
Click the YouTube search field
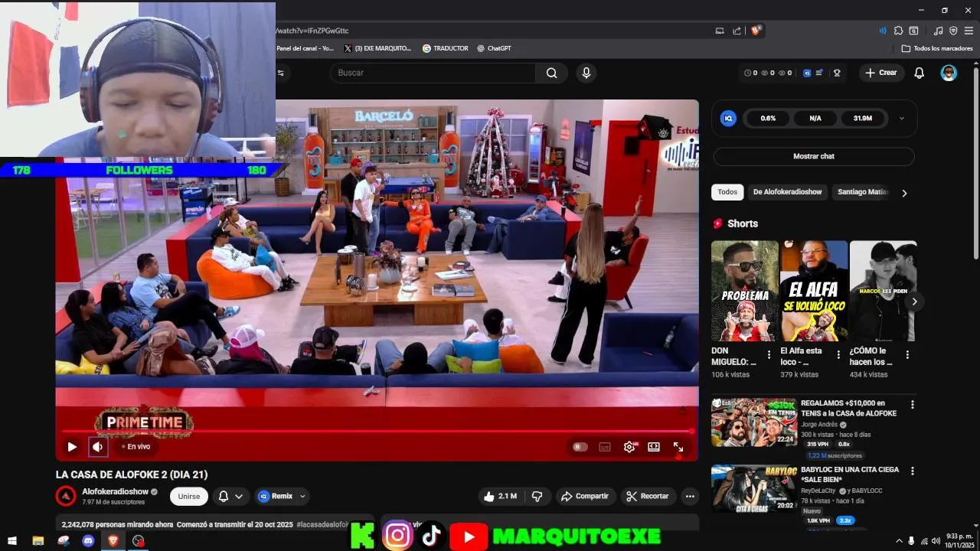[433, 73]
